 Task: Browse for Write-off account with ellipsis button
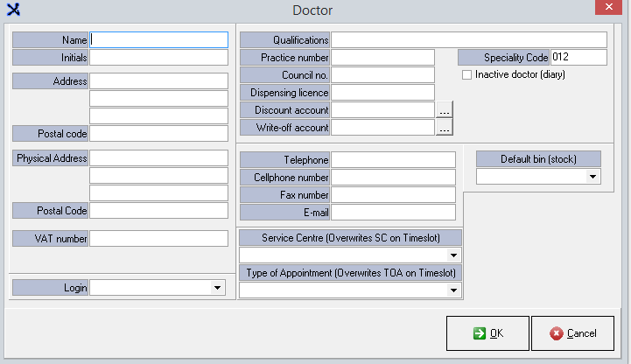[x=444, y=128]
